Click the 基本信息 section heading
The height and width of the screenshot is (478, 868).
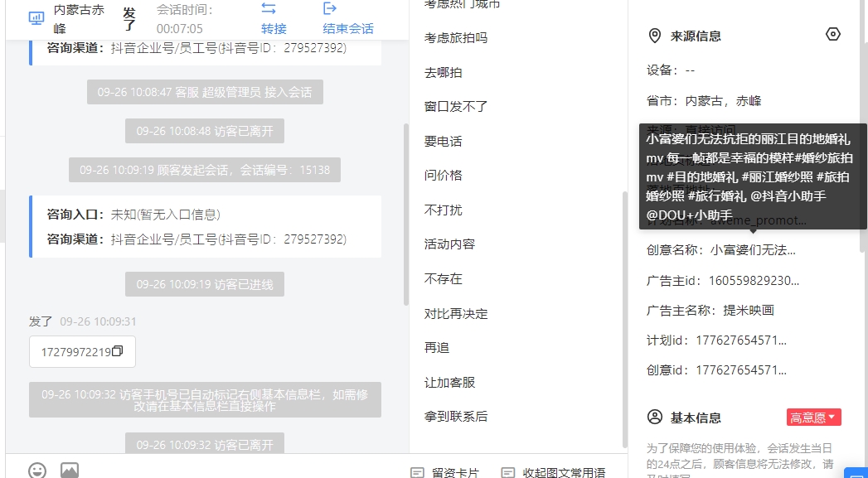[696, 418]
